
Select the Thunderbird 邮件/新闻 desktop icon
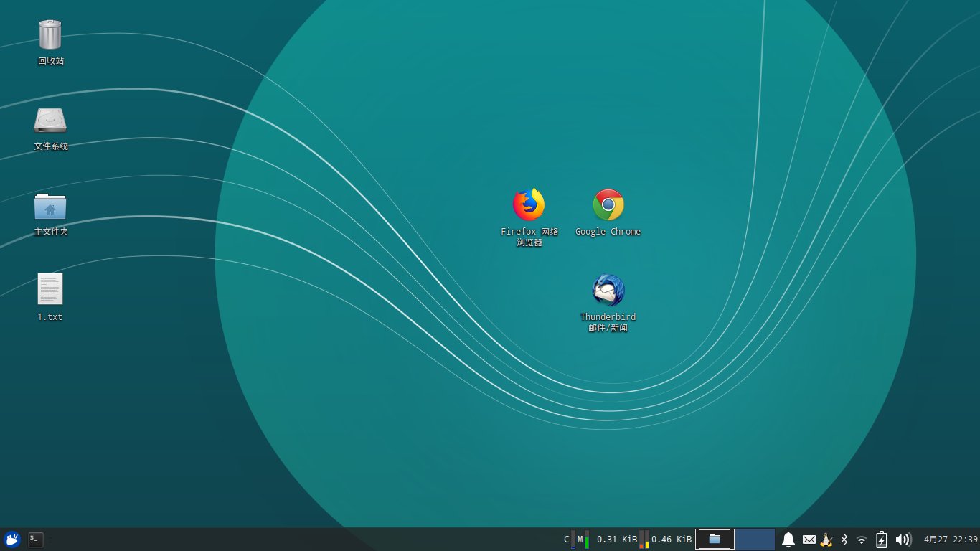[x=608, y=291]
